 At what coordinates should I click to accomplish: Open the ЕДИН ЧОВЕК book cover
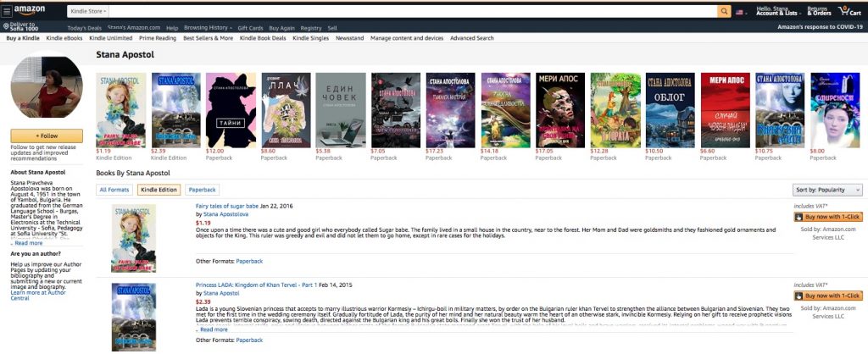[x=341, y=110]
